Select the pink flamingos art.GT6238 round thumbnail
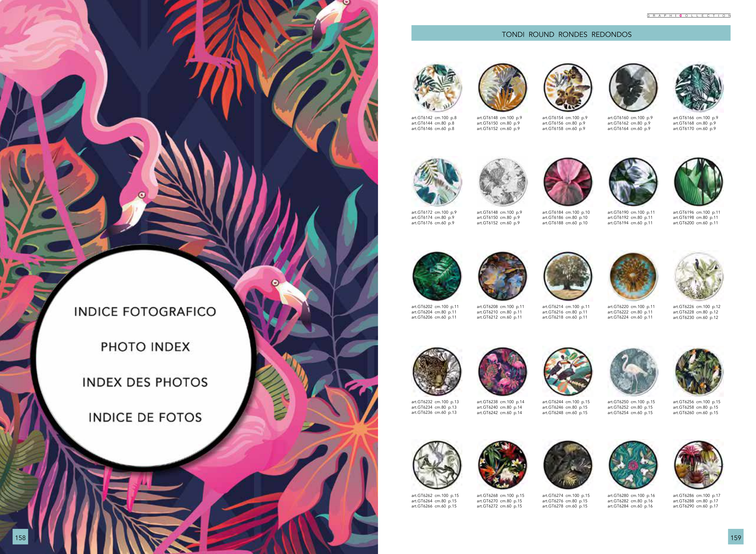Image resolution: width=756 pixels, height=554 pixels. coord(503,371)
